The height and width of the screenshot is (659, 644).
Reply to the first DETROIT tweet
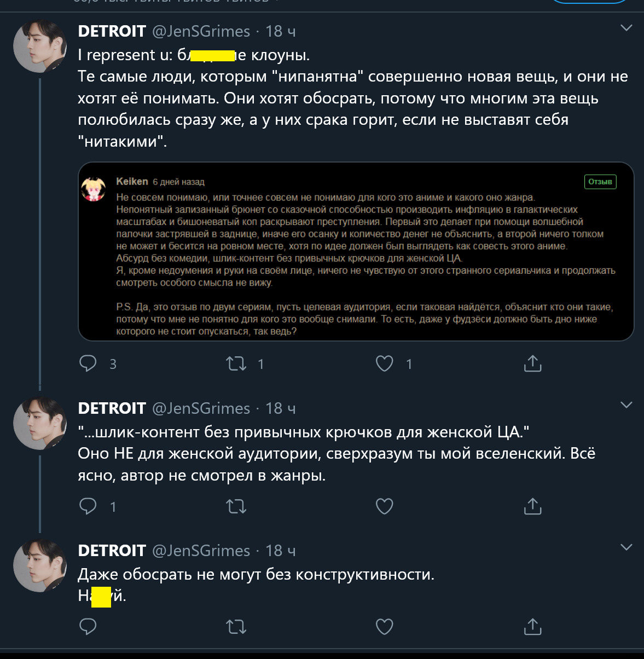pos(88,363)
